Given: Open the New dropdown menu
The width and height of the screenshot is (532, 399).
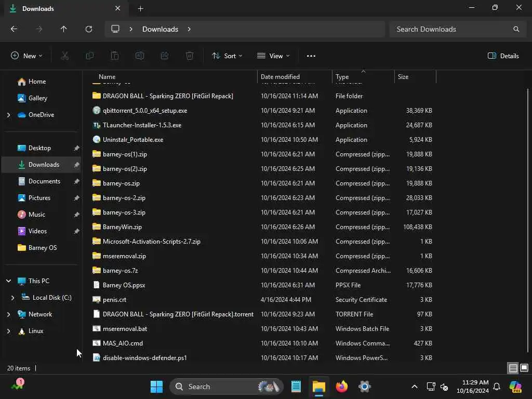Looking at the screenshot, I should tap(27, 56).
